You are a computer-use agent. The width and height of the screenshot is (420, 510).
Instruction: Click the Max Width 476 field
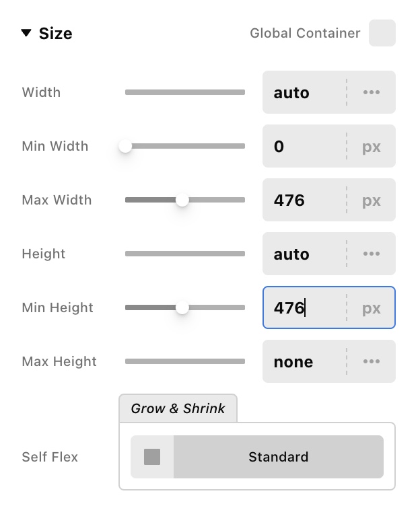click(x=304, y=200)
